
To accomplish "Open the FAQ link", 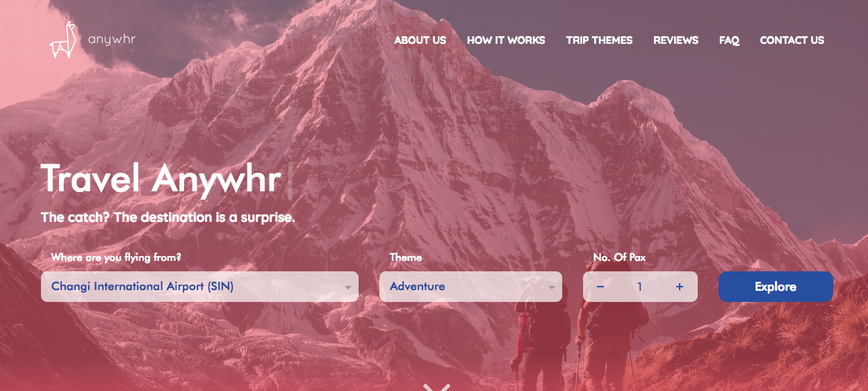I will (729, 40).
